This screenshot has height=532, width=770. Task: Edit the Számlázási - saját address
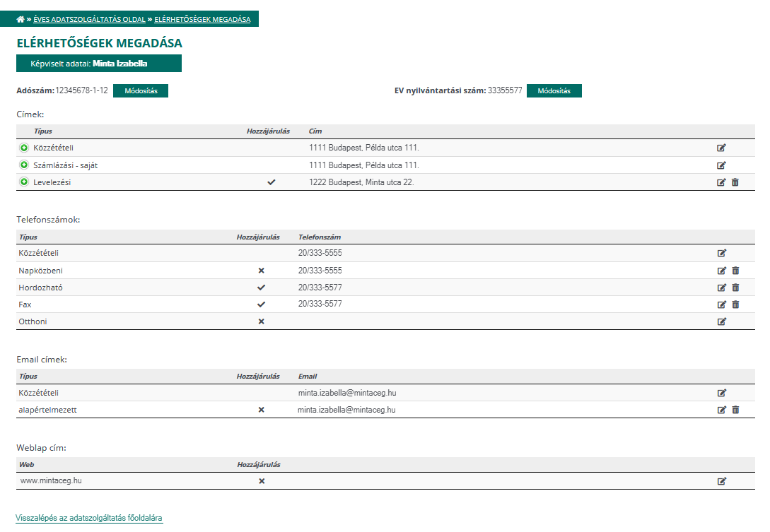[x=721, y=165]
